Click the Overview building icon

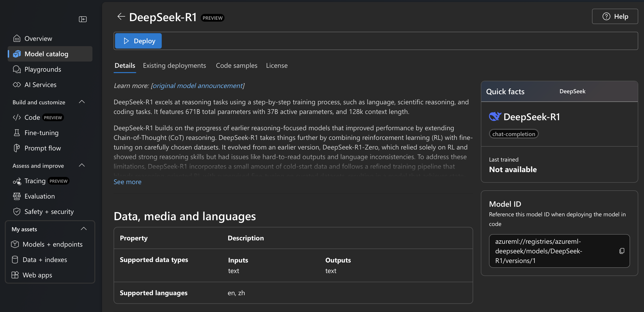pyautogui.click(x=17, y=38)
